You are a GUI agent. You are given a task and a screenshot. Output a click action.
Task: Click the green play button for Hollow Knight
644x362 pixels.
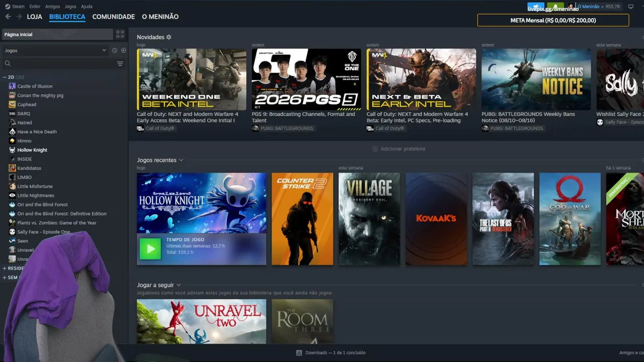150,249
